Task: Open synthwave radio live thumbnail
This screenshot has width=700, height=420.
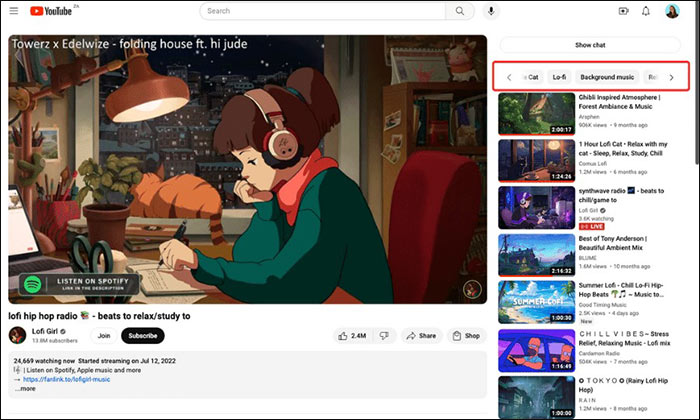Action: tap(537, 208)
